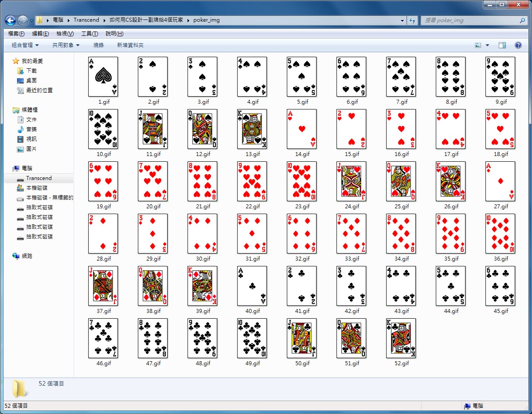532x414 pixels.
Task: Open the 音樂 library
Action: [x=31, y=129]
